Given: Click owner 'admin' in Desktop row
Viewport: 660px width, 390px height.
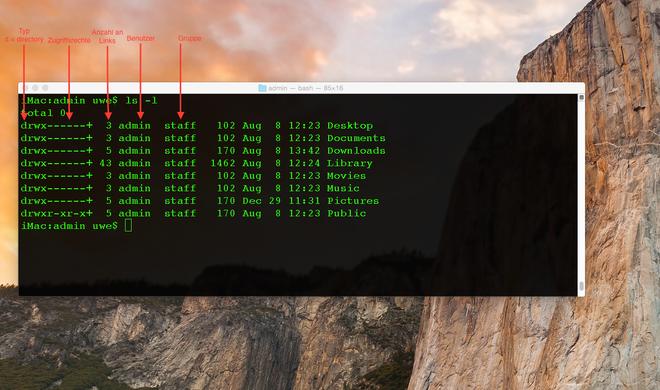Looking at the screenshot, I should point(134,125).
